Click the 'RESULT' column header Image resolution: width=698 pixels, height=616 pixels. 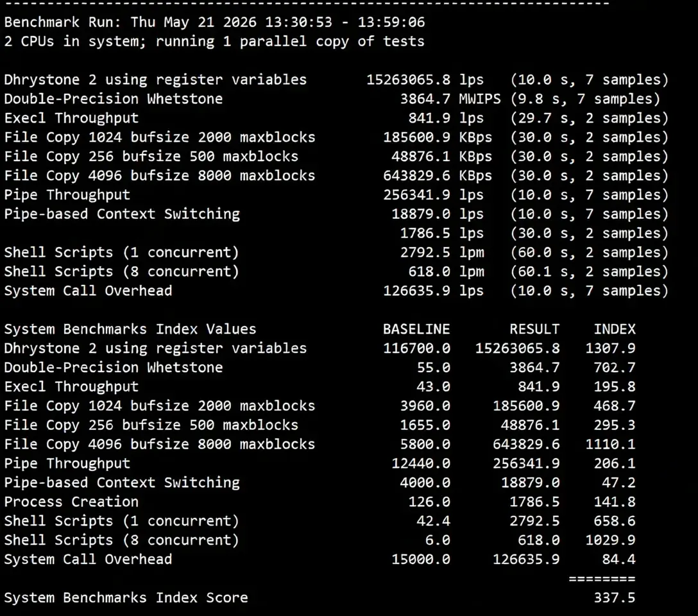[534, 329]
